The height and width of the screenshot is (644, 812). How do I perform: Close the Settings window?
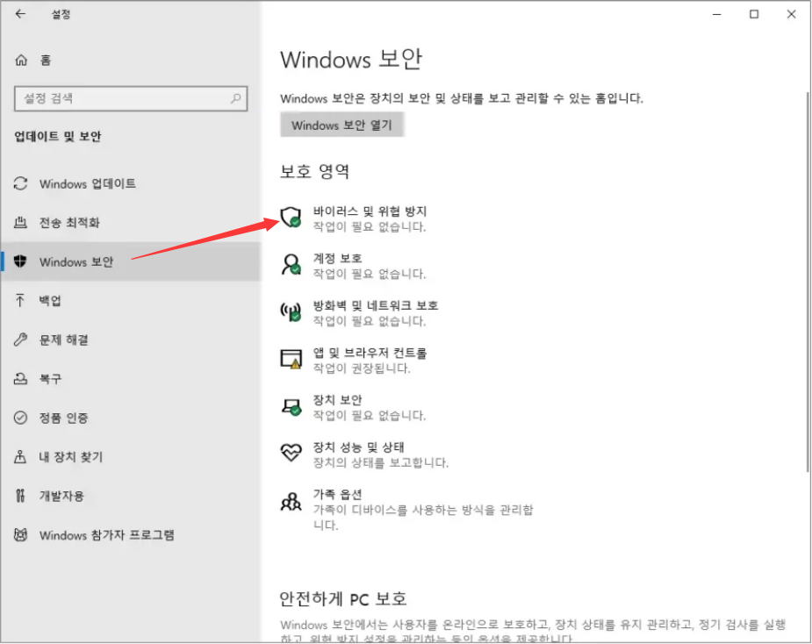point(791,15)
